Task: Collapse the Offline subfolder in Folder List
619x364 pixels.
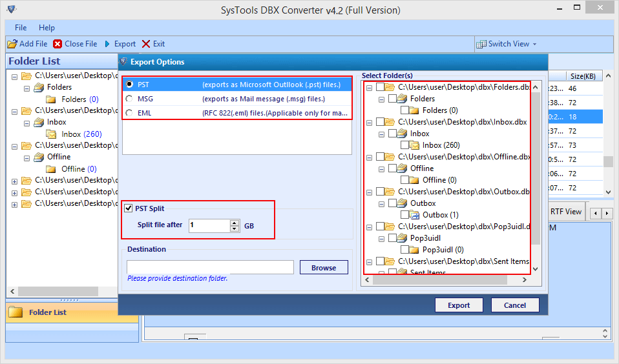Action: pos(27,159)
